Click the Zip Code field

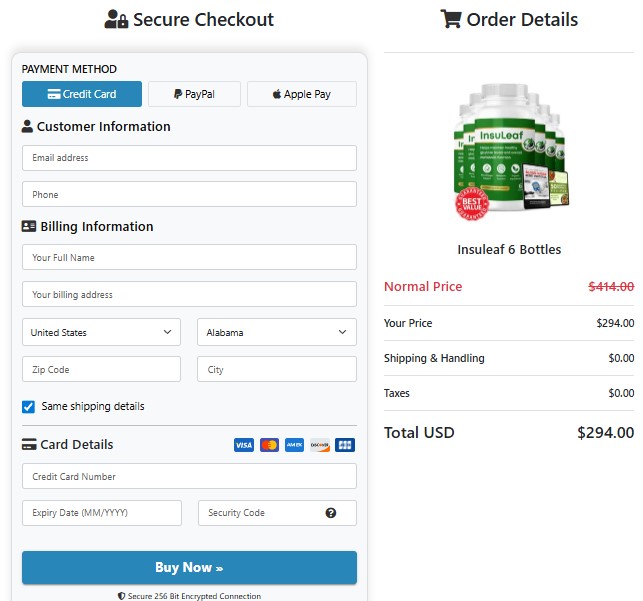tap(101, 369)
